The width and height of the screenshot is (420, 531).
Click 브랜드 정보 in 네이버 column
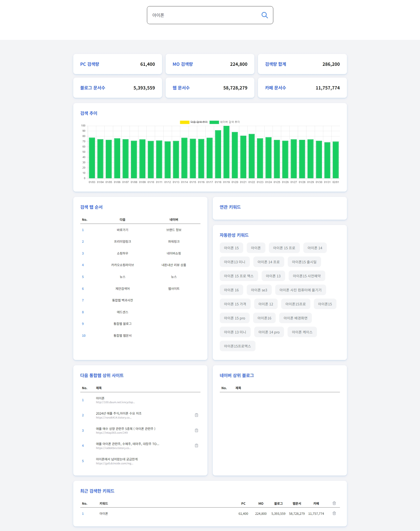(174, 230)
